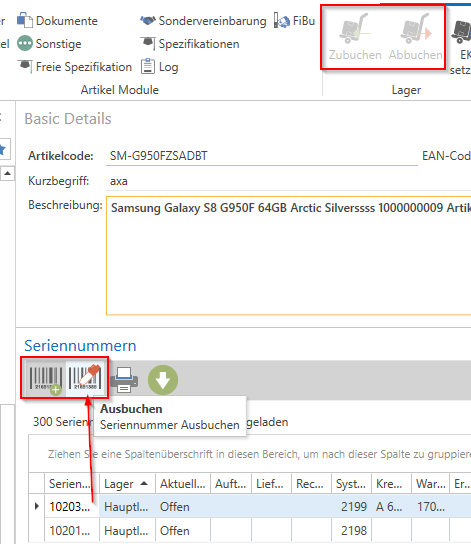The width and height of the screenshot is (471, 544).
Task: Click Offen status in the 2198 row
Action: (x=183, y=530)
